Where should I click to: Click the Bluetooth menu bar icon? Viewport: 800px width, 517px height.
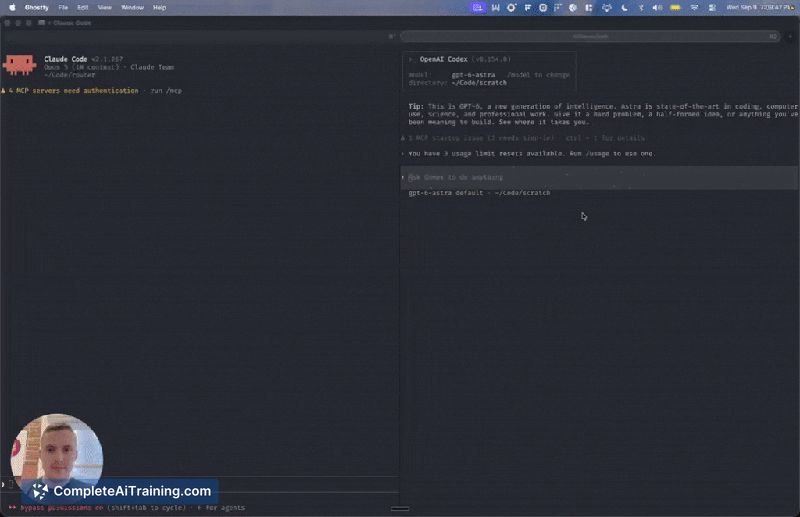click(x=641, y=8)
